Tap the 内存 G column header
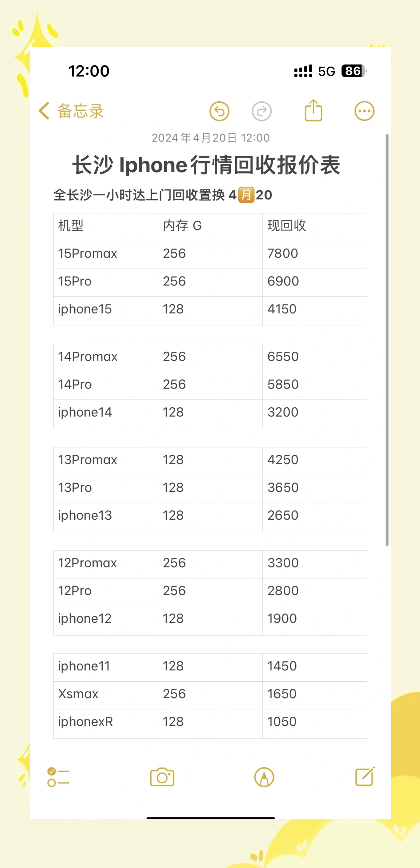420x868 pixels. pyautogui.click(x=210, y=226)
